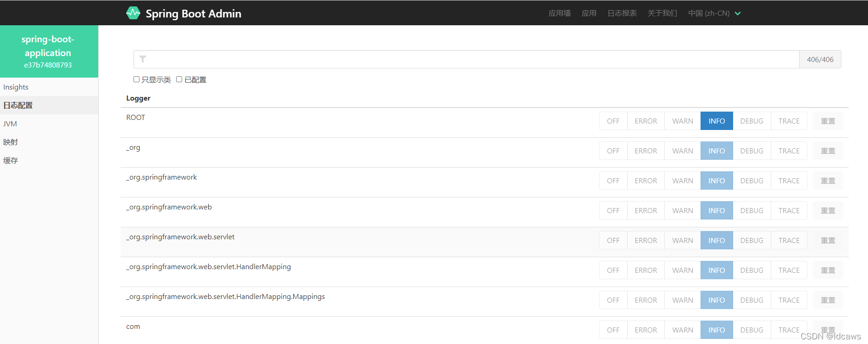868x344 pixels.
Task: Set _org.springframework.web logger to DEBUG
Action: [751, 210]
